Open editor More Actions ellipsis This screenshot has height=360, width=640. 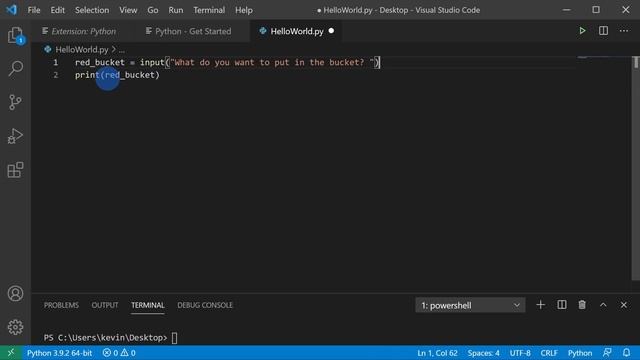624,31
